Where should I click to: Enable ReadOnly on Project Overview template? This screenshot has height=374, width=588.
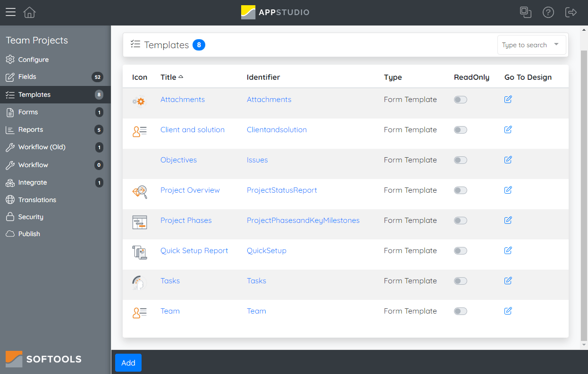(x=460, y=190)
